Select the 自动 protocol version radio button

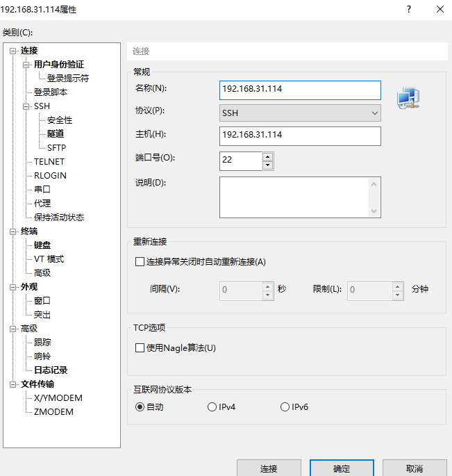click(140, 407)
